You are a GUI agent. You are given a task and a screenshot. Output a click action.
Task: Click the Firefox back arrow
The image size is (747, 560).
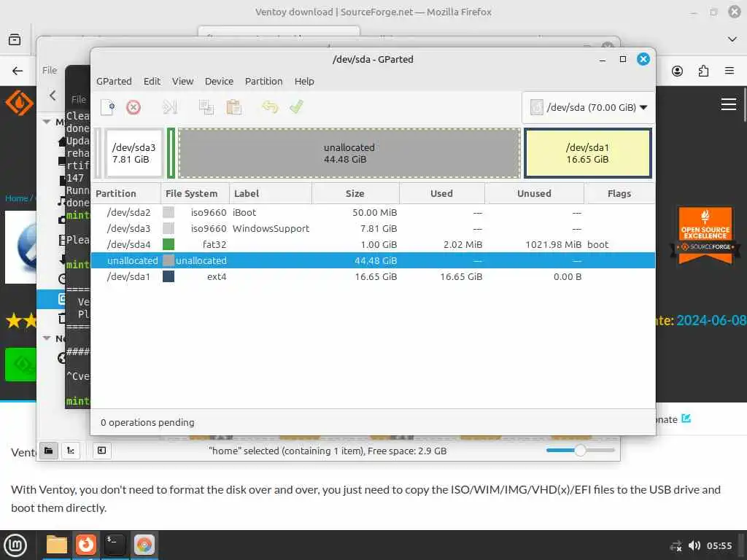(x=18, y=71)
